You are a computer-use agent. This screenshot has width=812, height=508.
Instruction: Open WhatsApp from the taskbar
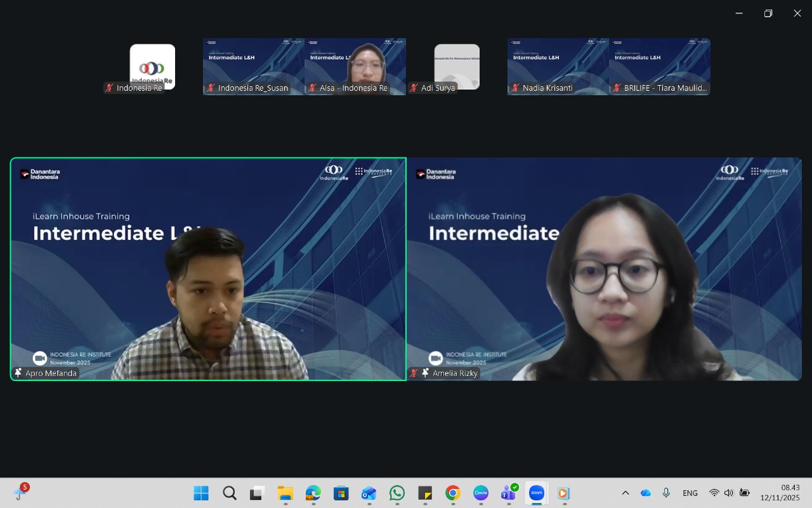click(397, 493)
